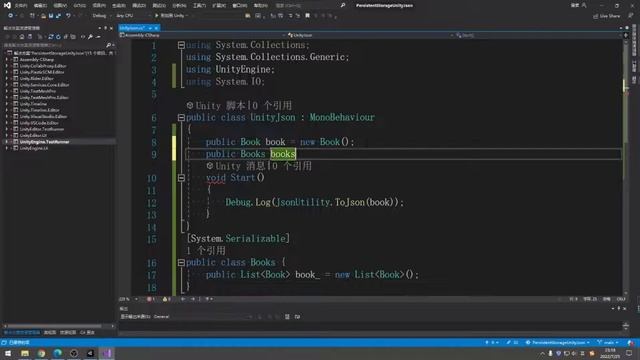Screen dimensions: 640x360
Task: Select Unity.PlasticSCM.Editor project
Action: pyautogui.click(x=42, y=72)
